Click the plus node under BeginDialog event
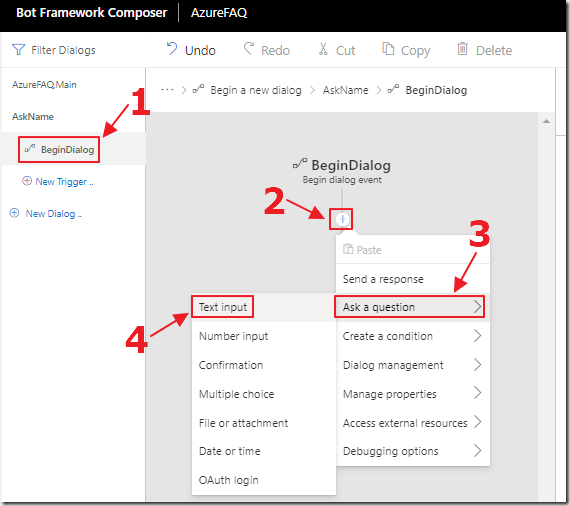570x506 pixels. click(x=342, y=219)
